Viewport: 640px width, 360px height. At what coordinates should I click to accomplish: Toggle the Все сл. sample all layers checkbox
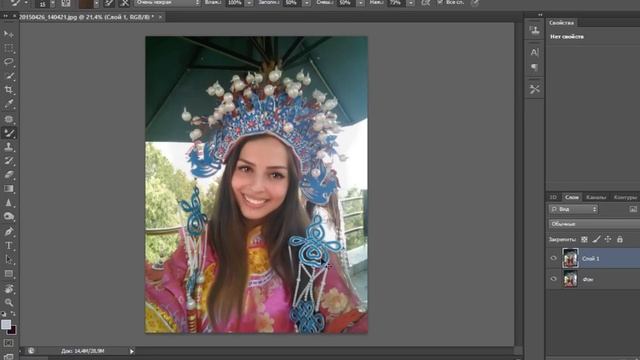coord(440,2)
